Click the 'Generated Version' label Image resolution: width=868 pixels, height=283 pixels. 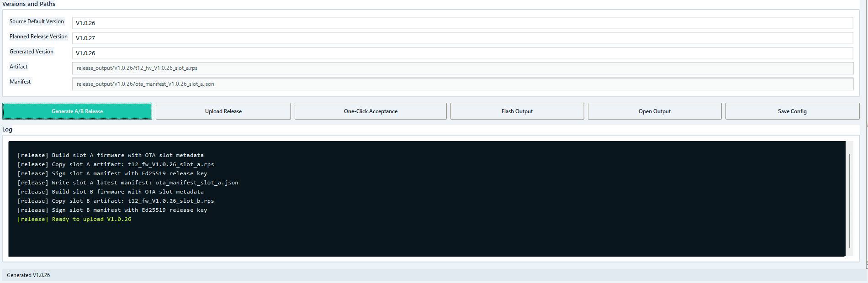pyautogui.click(x=32, y=52)
